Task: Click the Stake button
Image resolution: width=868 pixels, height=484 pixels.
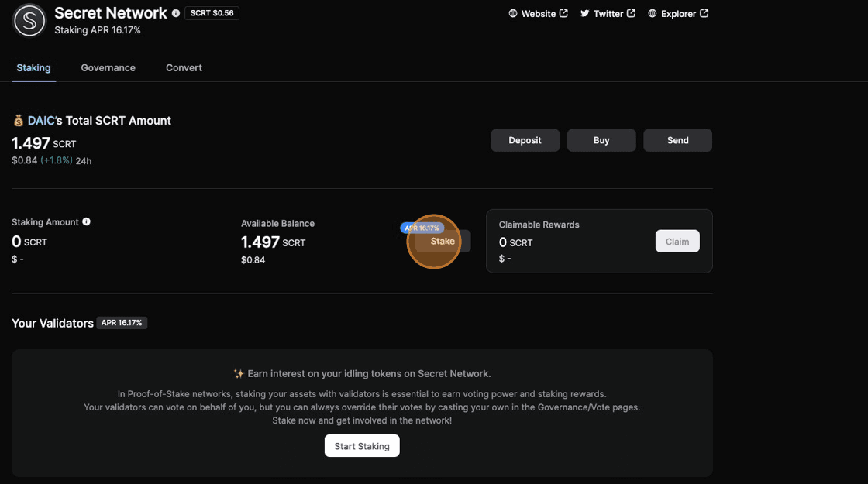Action: pyautogui.click(x=443, y=242)
